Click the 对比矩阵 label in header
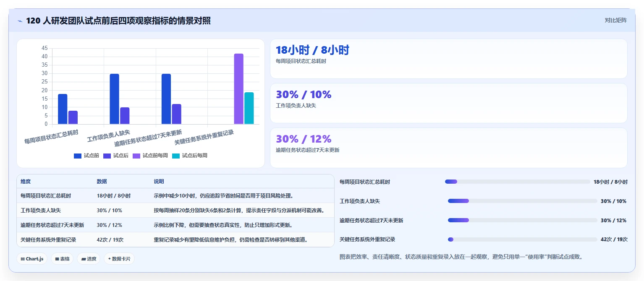644x281 pixels. point(615,20)
